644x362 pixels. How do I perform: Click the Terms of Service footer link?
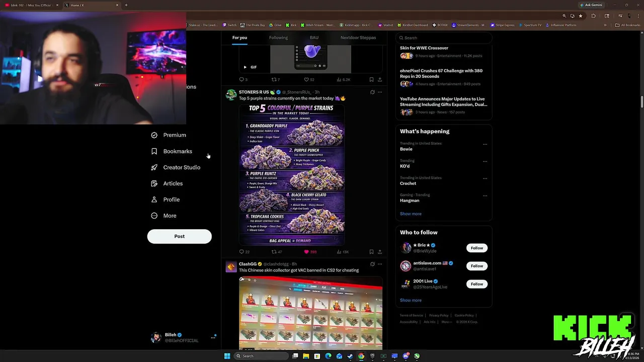pos(411,315)
